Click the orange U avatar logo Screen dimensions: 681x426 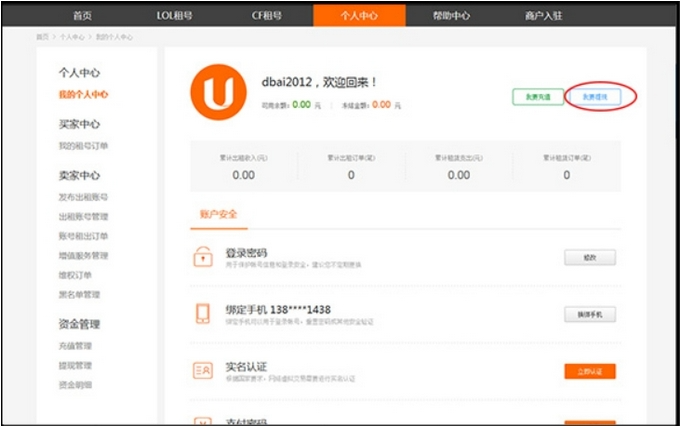tap(220, 92)
